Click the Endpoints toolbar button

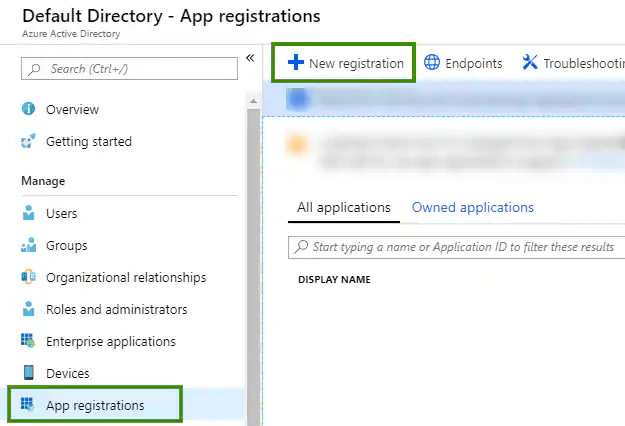click(463, 63)
